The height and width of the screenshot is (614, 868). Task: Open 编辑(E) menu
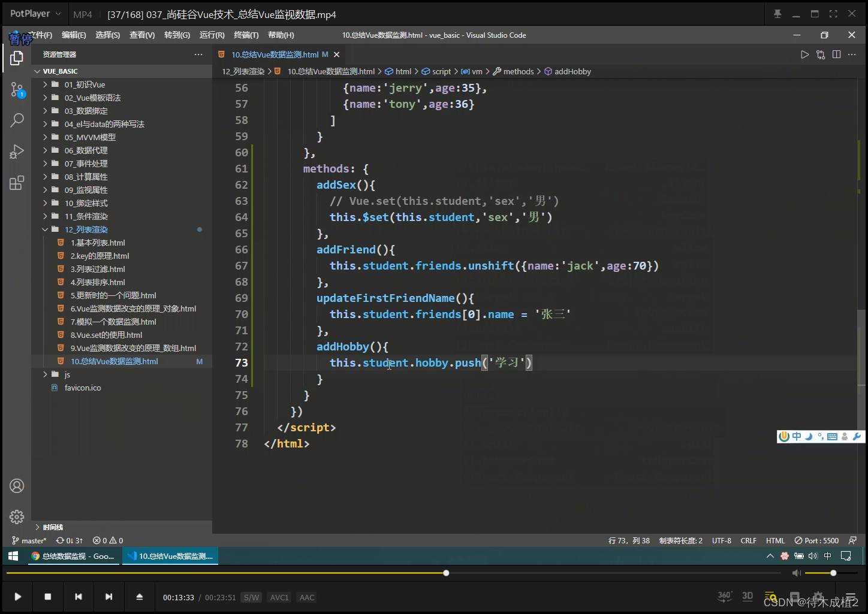pyautogui.click(x=74, y=35)
